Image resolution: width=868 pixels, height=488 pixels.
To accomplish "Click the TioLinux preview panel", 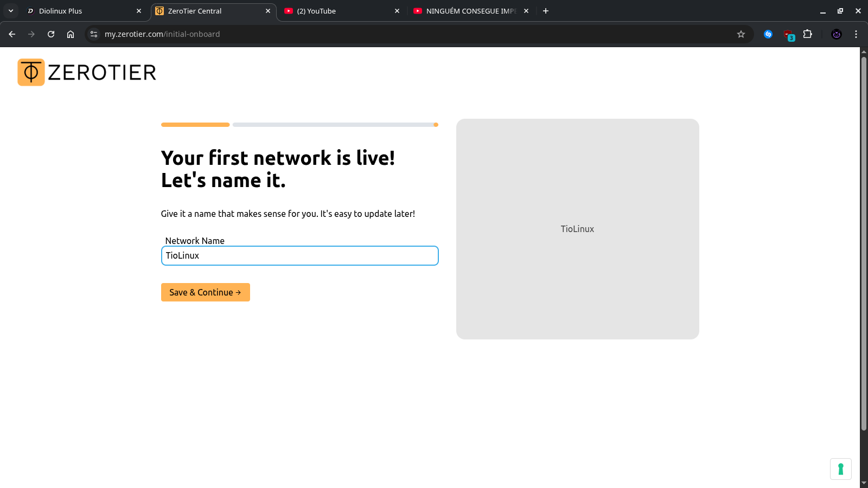I will click(x=577, y=229).
